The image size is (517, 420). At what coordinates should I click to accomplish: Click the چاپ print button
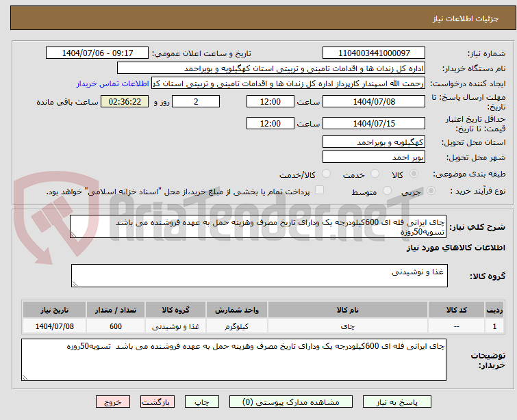(x=202, y=402)
